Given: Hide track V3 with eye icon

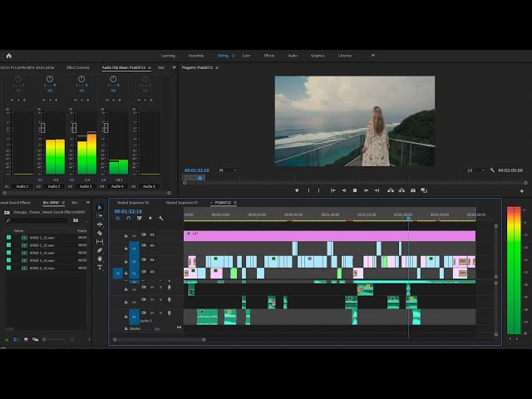Looking at the screenshot, I should click(x=152, y=246).
